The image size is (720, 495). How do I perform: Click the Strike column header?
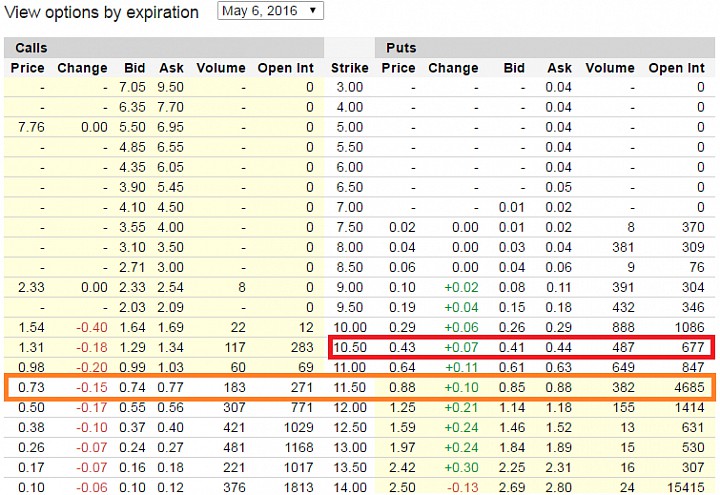pyautogui.click(x=349, y=68)
